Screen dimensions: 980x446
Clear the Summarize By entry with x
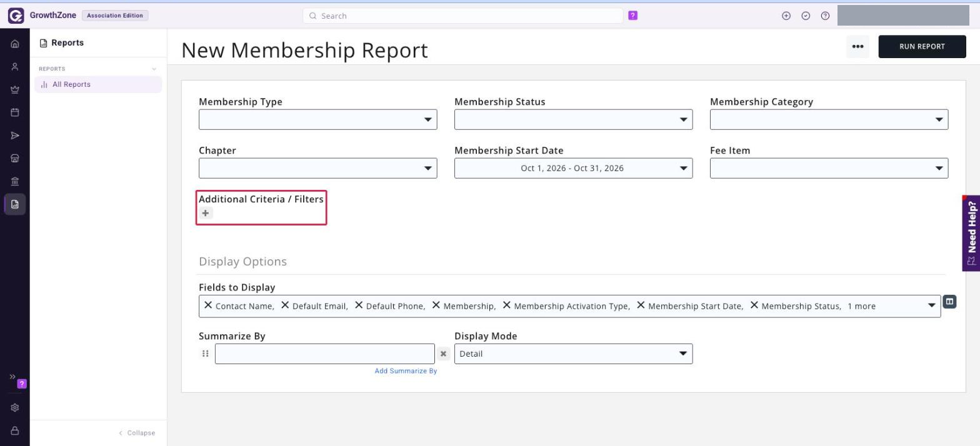443,354
